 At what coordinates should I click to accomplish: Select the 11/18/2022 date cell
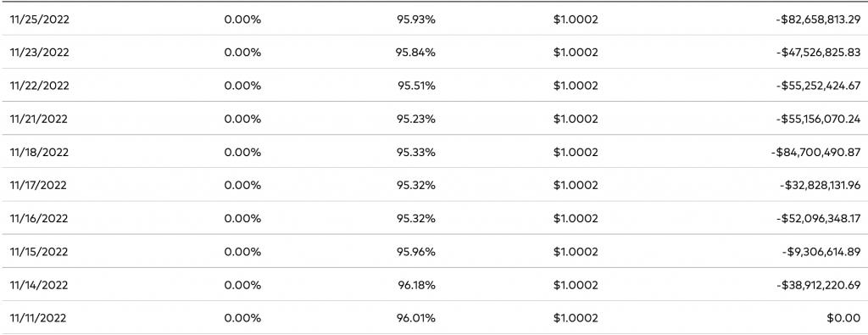coord(39,153)
